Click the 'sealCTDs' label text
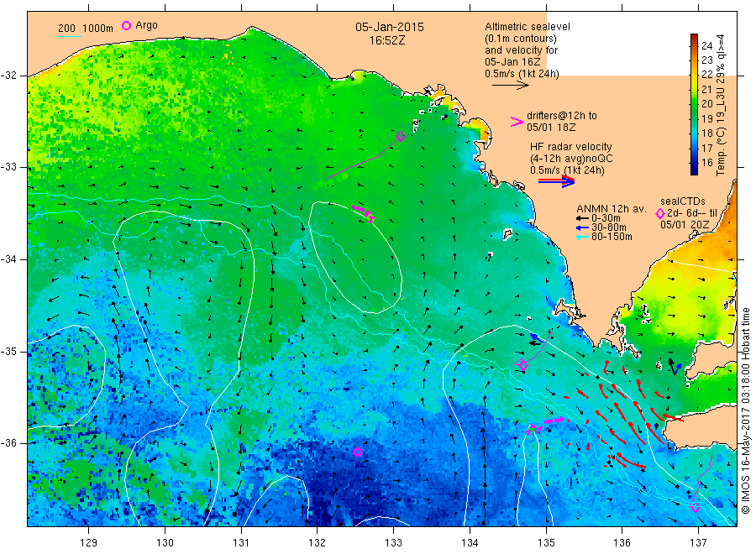Viewport: 756px width, 554px height. point(683,201)
